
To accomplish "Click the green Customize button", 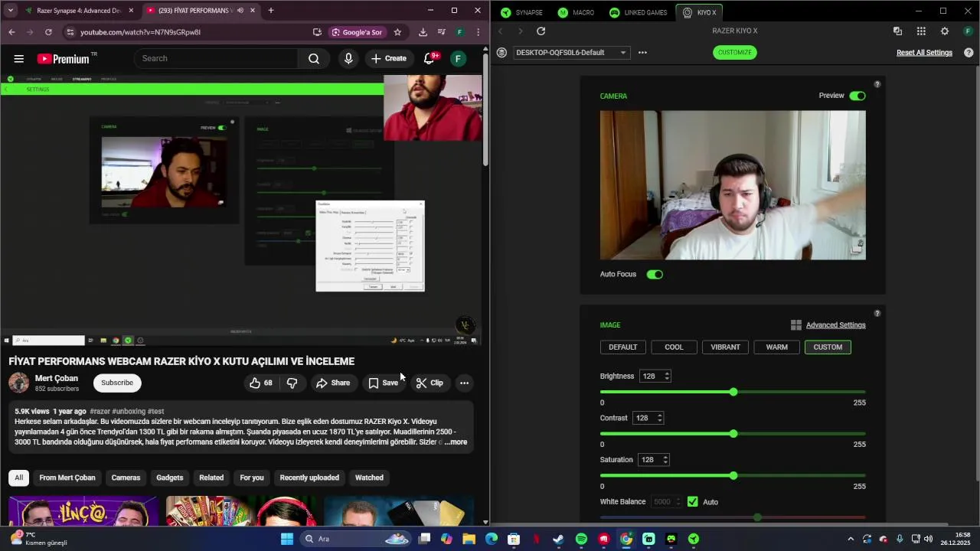I will [x=734, y=53].
